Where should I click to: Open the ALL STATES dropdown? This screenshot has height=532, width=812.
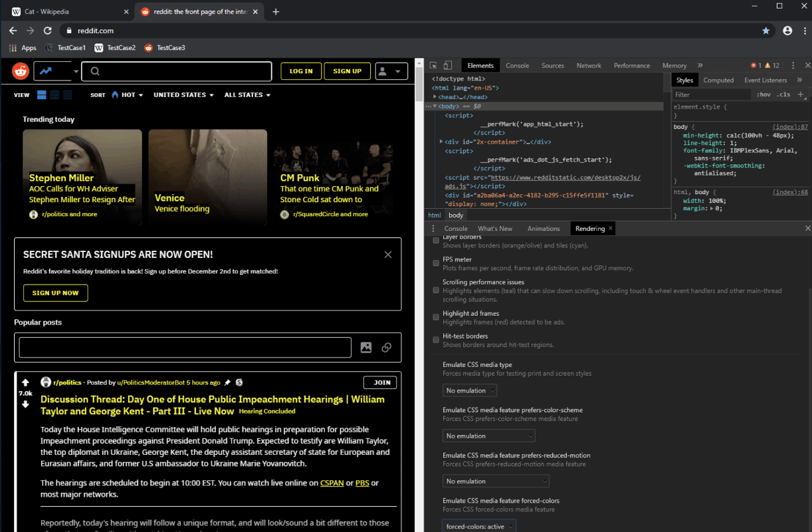247,95
